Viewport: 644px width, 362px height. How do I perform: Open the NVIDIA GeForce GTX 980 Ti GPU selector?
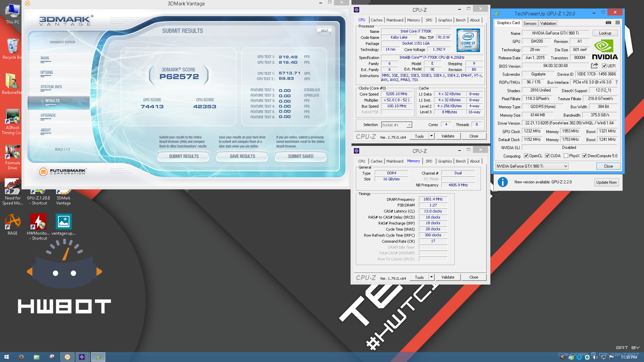coord(532,166)
